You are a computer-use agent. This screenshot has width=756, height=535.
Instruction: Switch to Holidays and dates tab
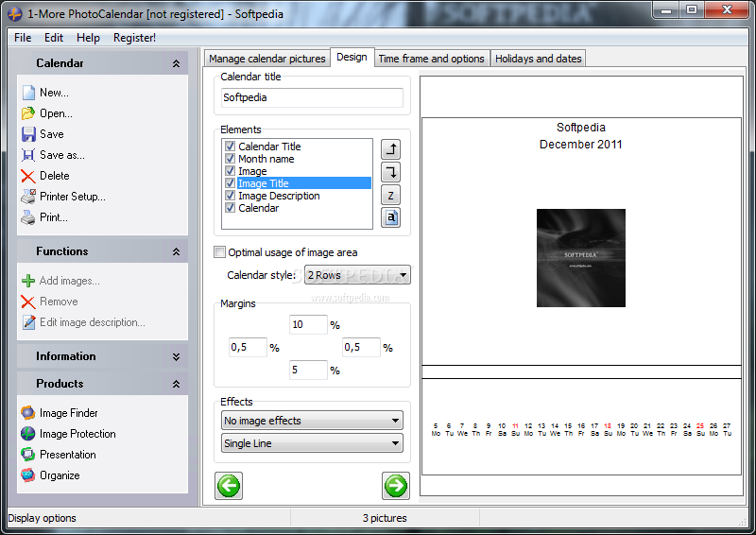click(539, 59)
